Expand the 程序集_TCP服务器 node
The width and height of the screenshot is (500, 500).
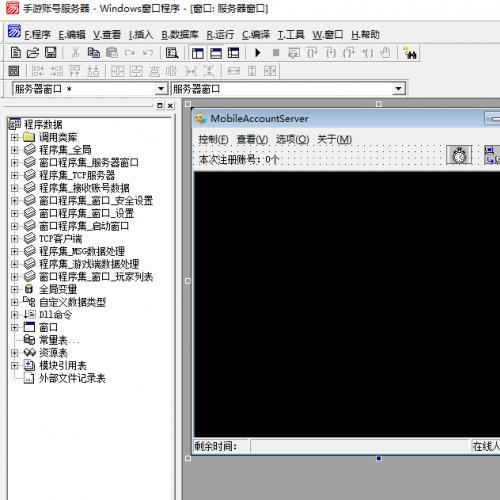click(x=14, y=175)
